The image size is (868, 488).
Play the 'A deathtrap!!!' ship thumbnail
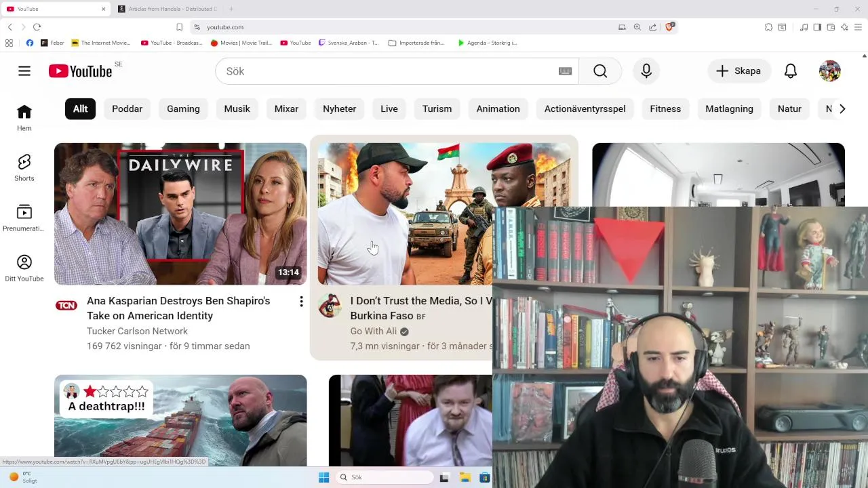pyautogui.click(x=180, y=420)
